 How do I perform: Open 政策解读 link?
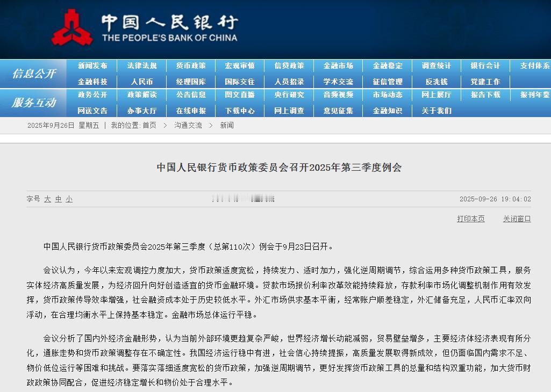coord(141,95)
